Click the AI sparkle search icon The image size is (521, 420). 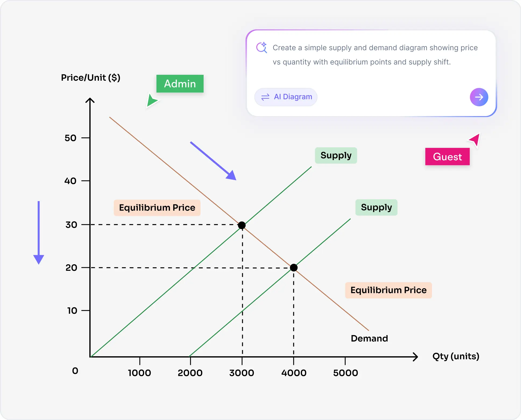pos(261,48)
